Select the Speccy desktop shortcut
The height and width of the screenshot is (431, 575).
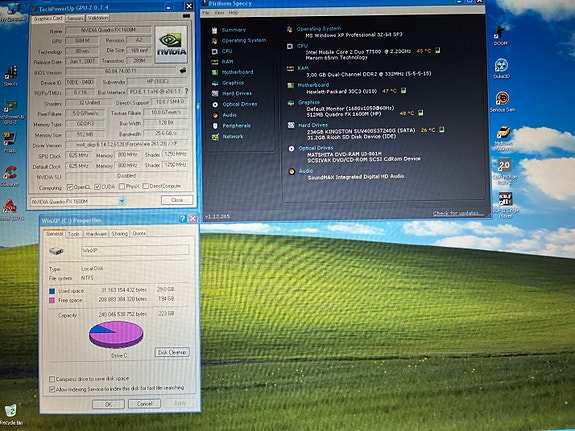tap(11, 76)
